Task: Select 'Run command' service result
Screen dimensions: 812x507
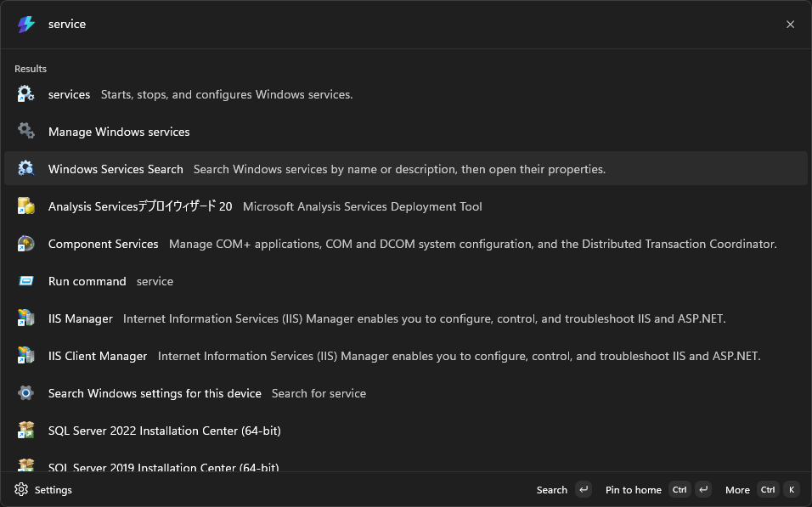Action: (x=406, y=281)
